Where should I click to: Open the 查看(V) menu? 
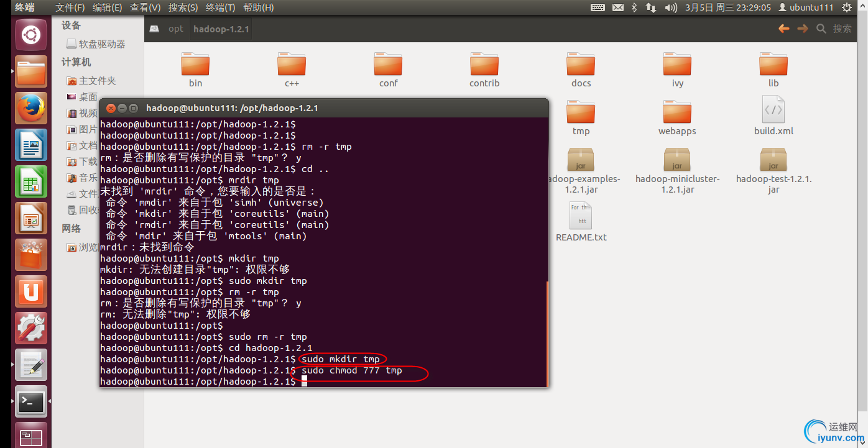[x=145, y=7]
